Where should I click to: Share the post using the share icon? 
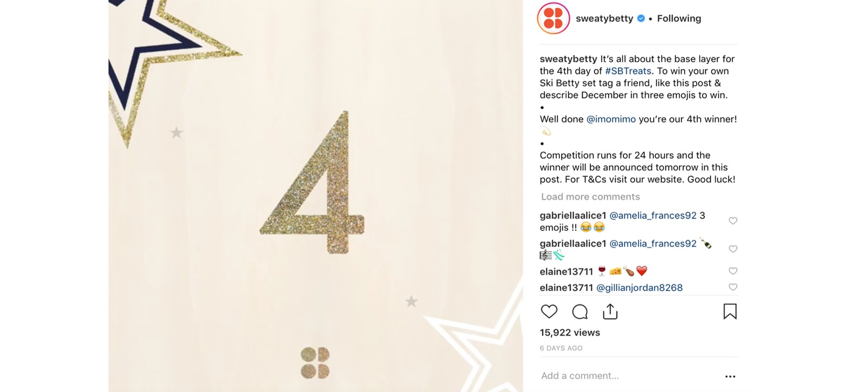point(610,311)
